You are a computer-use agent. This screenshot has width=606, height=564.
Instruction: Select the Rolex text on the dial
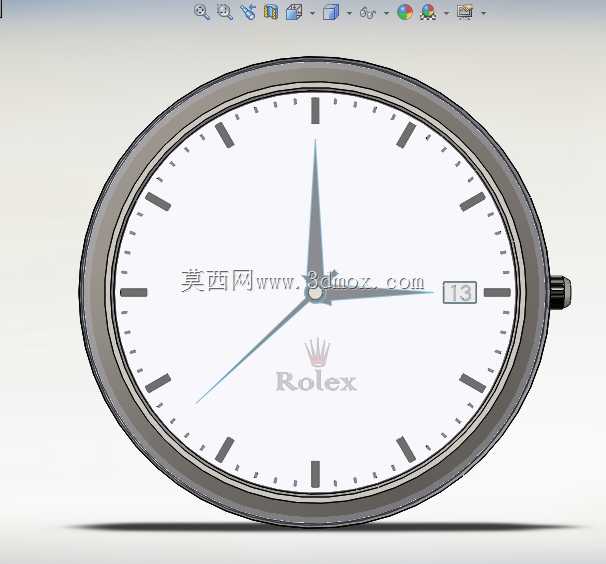[x=316, y=382]
